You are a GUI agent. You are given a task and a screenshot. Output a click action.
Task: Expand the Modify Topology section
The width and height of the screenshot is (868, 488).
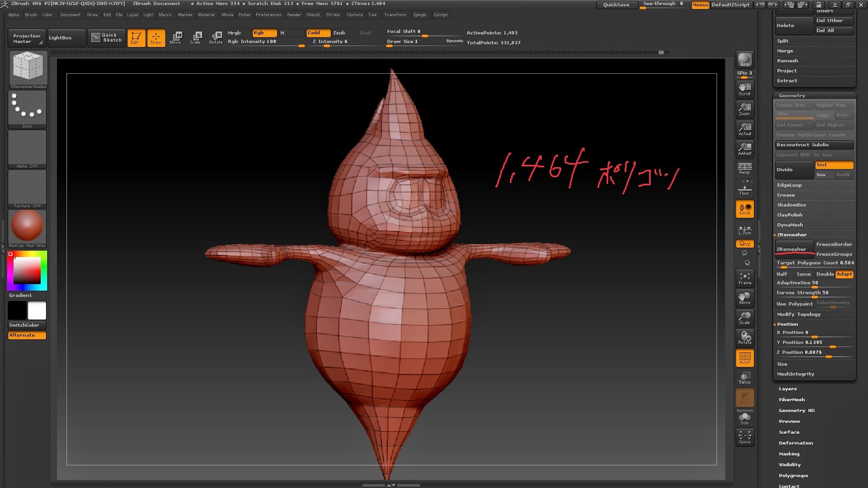(x=799, y=314)
